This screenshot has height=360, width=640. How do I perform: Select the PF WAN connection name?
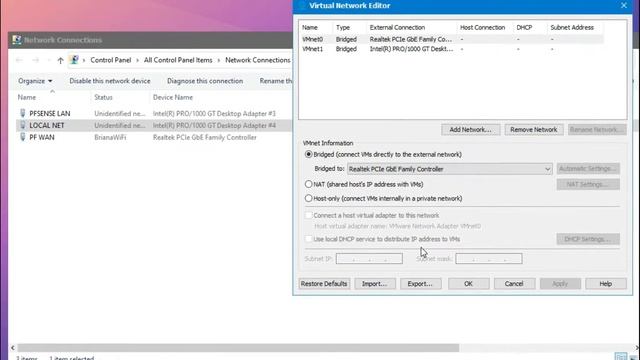pyautogui.click(x=42, y=137)
